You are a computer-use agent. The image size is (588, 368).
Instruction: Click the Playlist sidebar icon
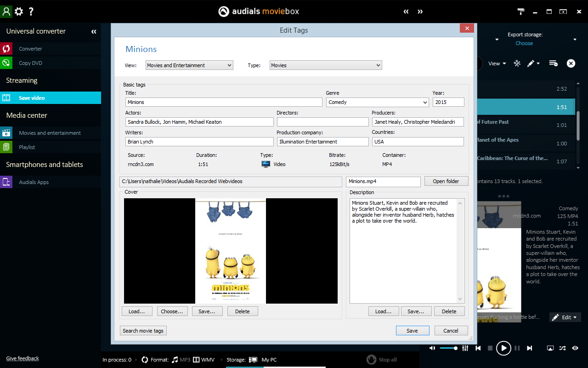click(x=6, y=147)
